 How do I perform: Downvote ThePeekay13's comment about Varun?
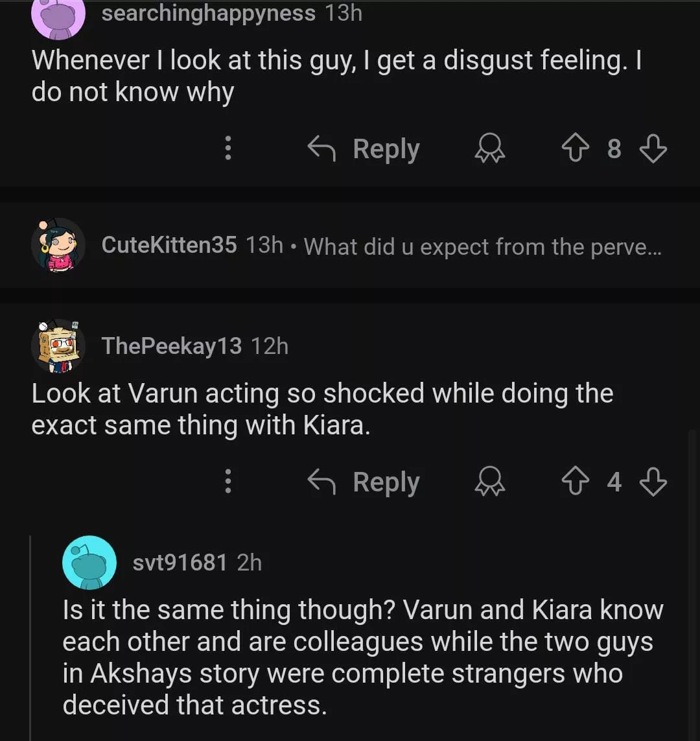coord(653,482)
